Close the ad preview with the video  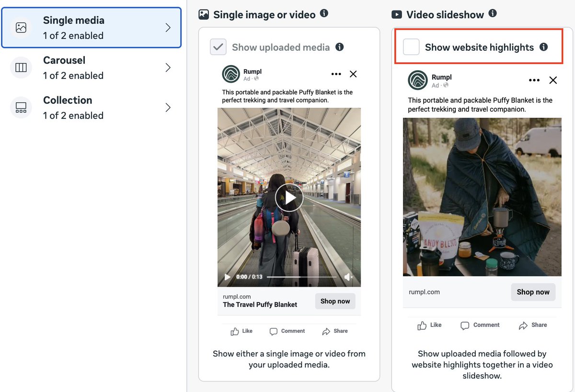coord(353,74)
